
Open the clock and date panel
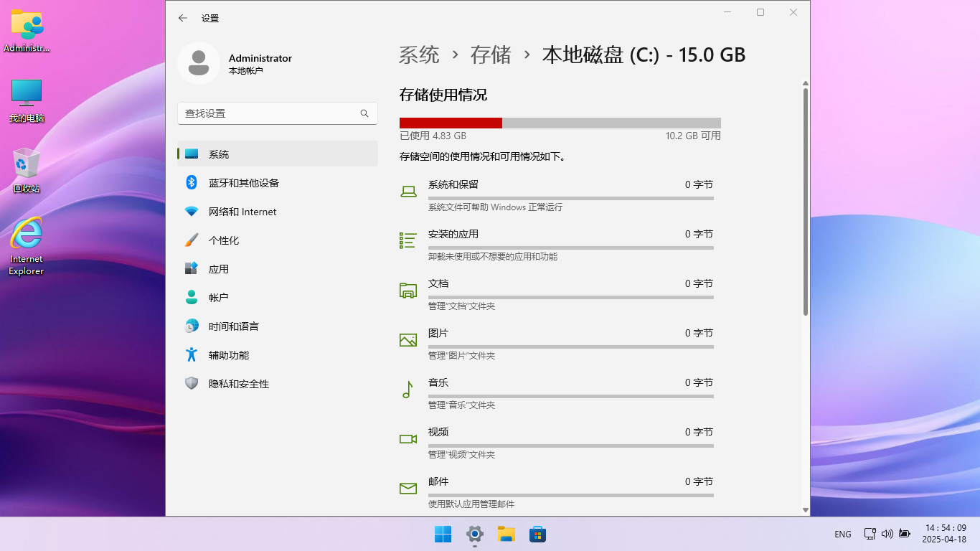[x=946, y=533]
